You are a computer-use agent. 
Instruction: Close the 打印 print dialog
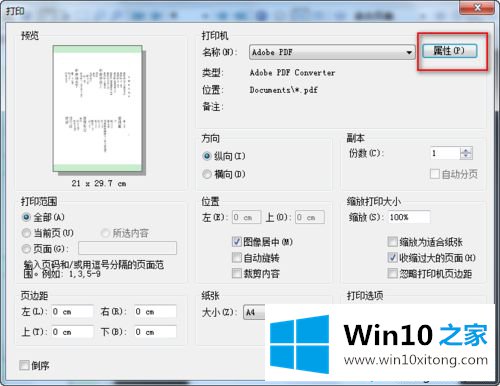click(x=477, y=7)
